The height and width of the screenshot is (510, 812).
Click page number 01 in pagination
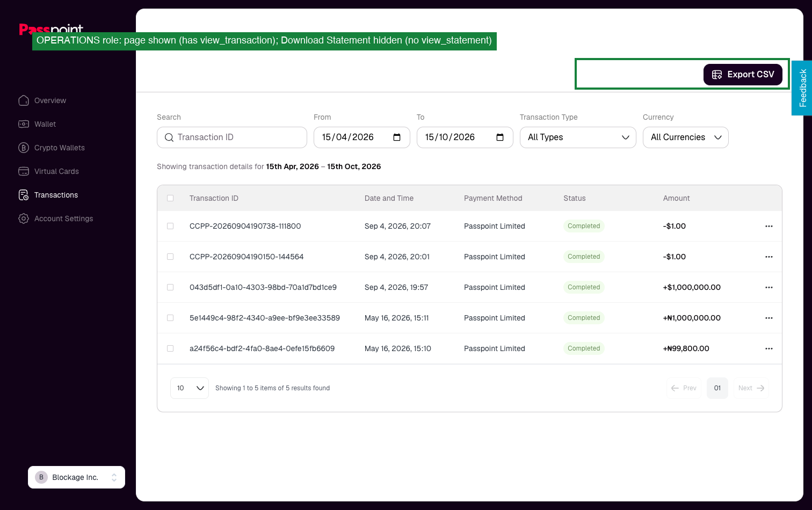[717, 388]
